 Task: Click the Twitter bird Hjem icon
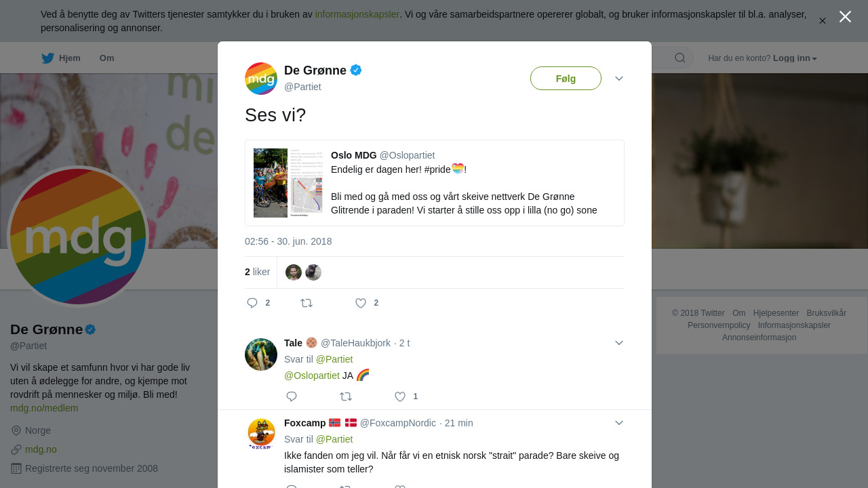pyautogui.click(x=48, y=58)
